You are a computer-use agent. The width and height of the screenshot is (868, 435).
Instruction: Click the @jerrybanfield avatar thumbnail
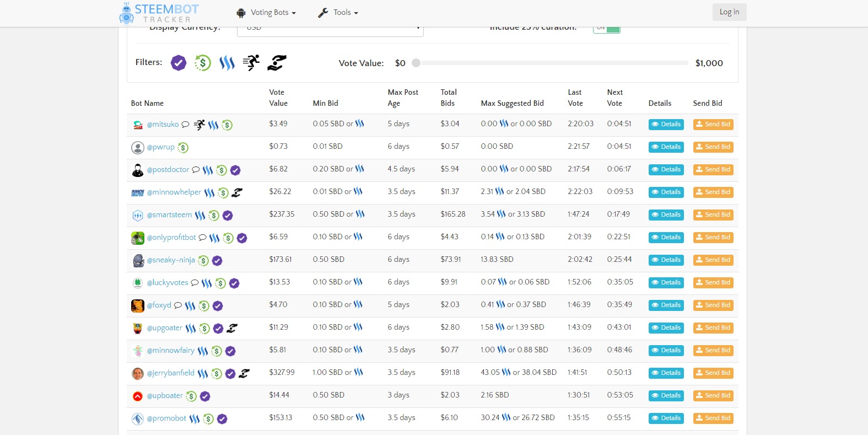click(x=138, y=373)
